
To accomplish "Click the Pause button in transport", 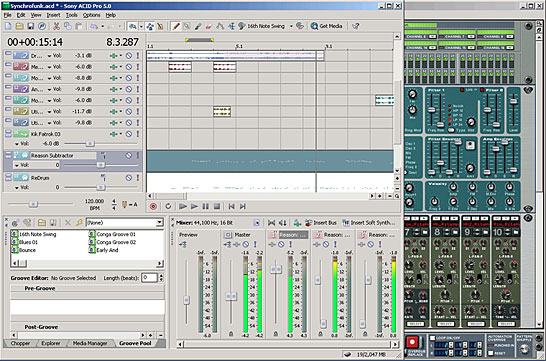I will (x=205, y=206).
